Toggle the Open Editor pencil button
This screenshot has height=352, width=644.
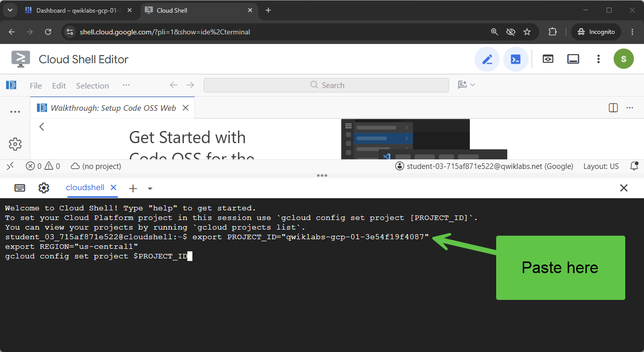487,59
